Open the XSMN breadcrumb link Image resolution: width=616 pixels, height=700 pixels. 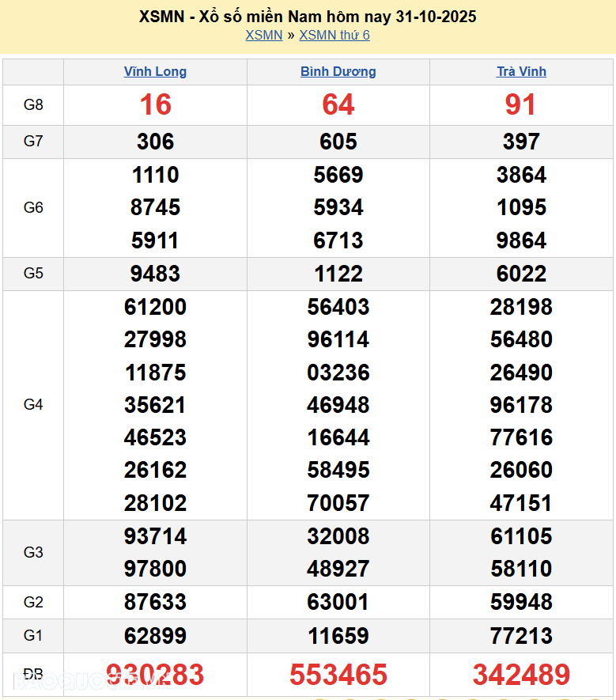pos(263,35)
